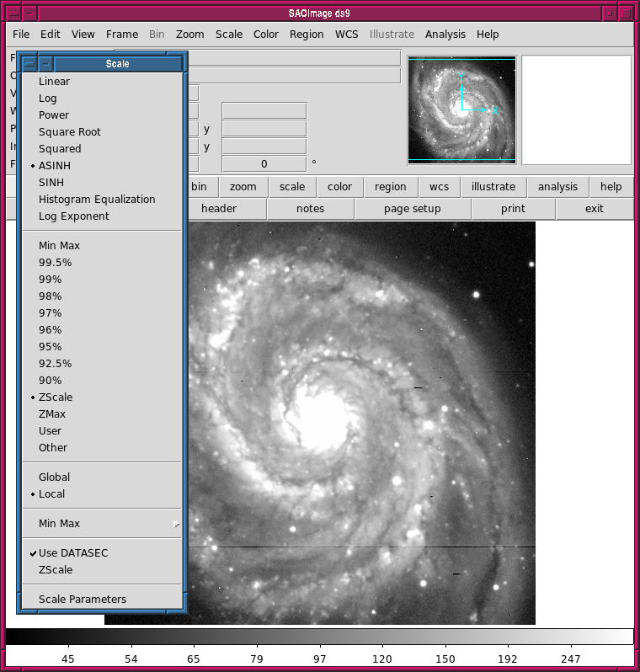The image size is (640, 672).
Task: Select Histogram Equalization scaling
Action: (x=97, y=200)
